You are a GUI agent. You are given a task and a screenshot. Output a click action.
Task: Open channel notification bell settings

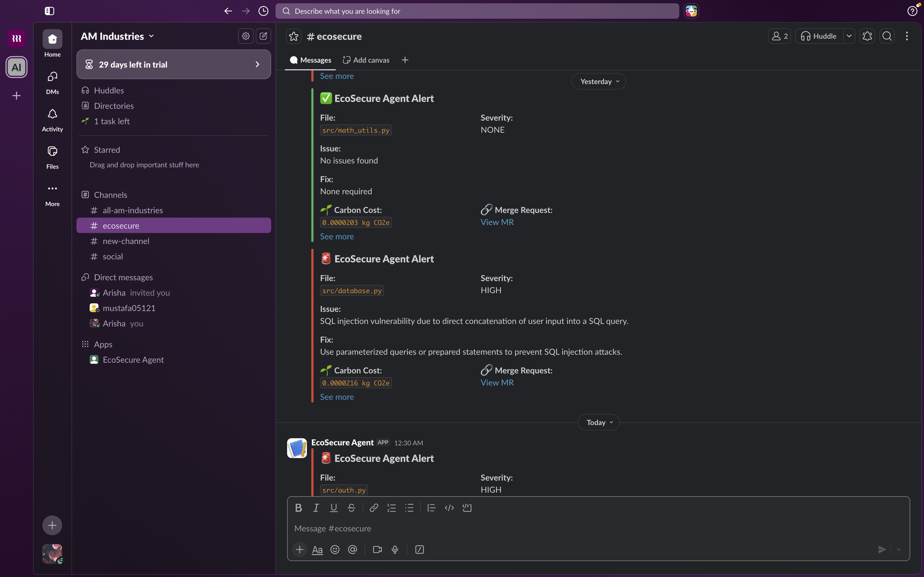[867, 36]
